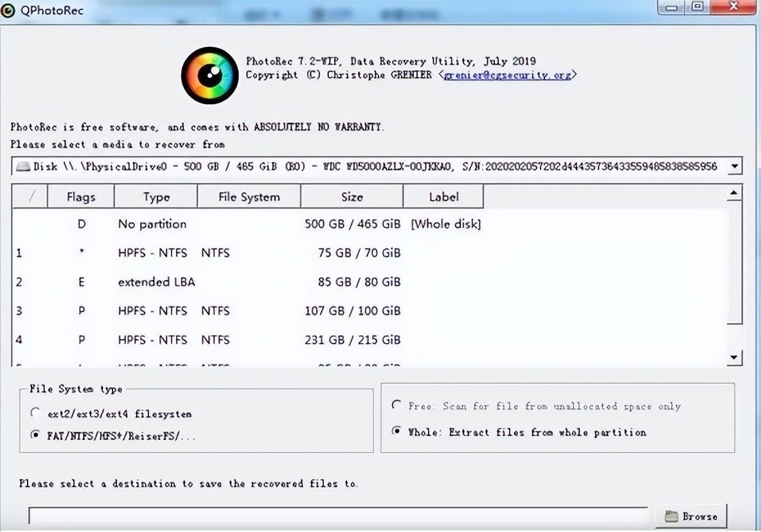Click the Label column header

tap(443, 197)
